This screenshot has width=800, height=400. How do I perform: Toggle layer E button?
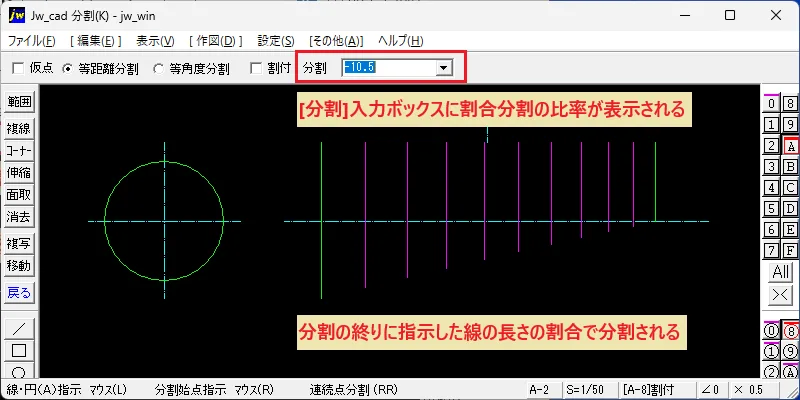(790, 230)
